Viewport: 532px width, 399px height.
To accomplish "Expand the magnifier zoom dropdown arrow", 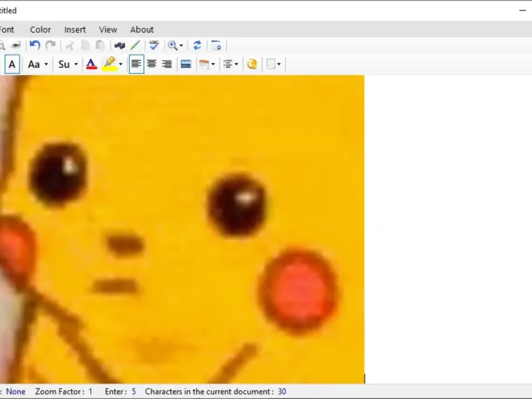I will pos(181,46).
